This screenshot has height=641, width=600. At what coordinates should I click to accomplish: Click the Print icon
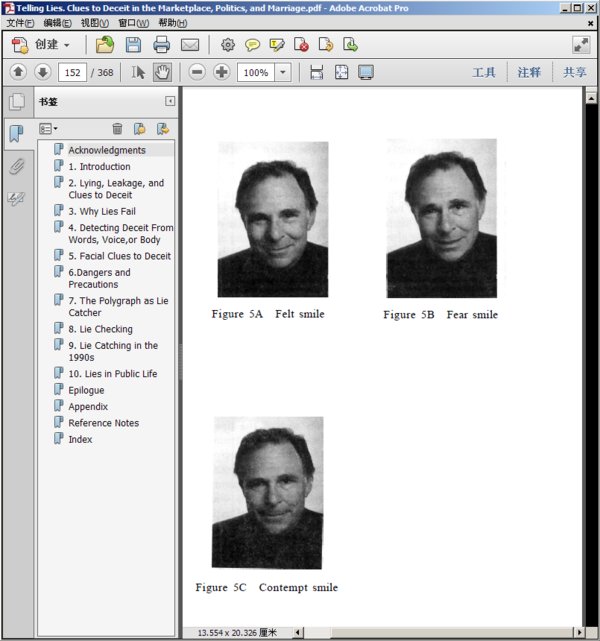(161, 45)
